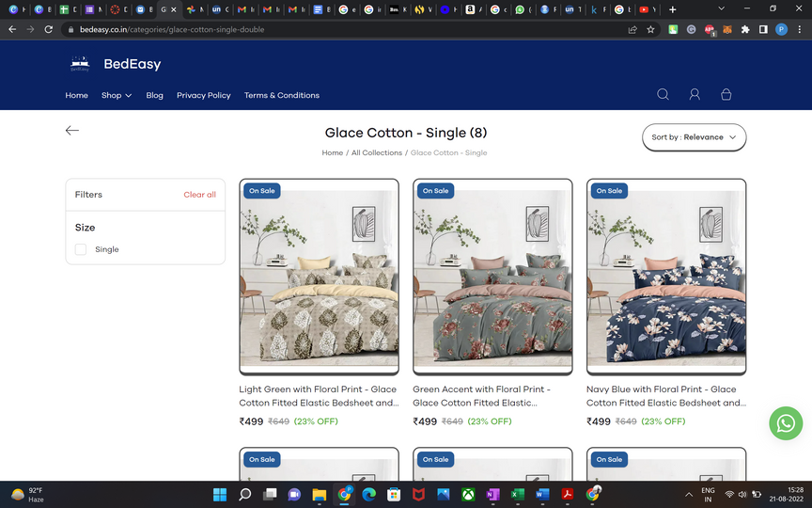The image size is (812, 508).
Task: Open the WhatsApp chat button
Action: tap(786, 423)
